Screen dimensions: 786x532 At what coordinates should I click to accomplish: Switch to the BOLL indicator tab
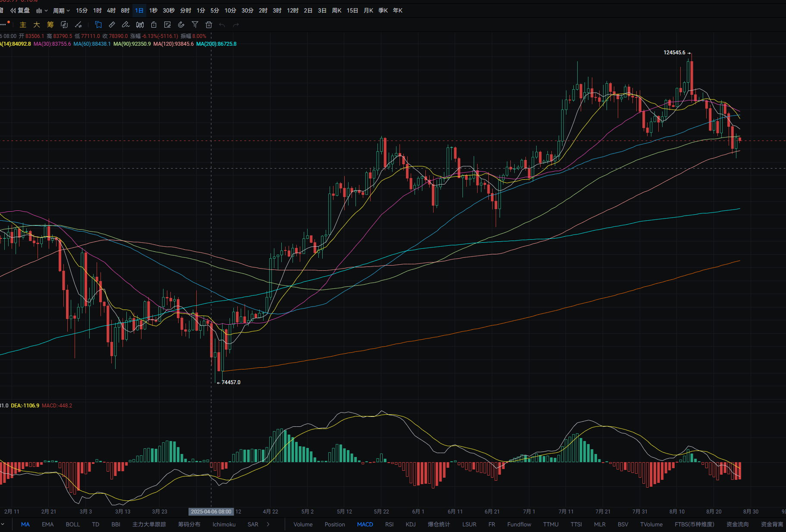tap(73, 524)
